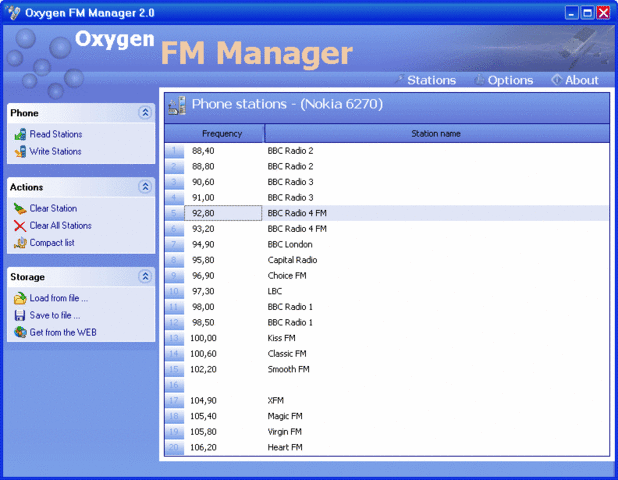Screen dimensions: 618x480
Task: Click the 92,80 frequency cell
Action: coord(223,213)
